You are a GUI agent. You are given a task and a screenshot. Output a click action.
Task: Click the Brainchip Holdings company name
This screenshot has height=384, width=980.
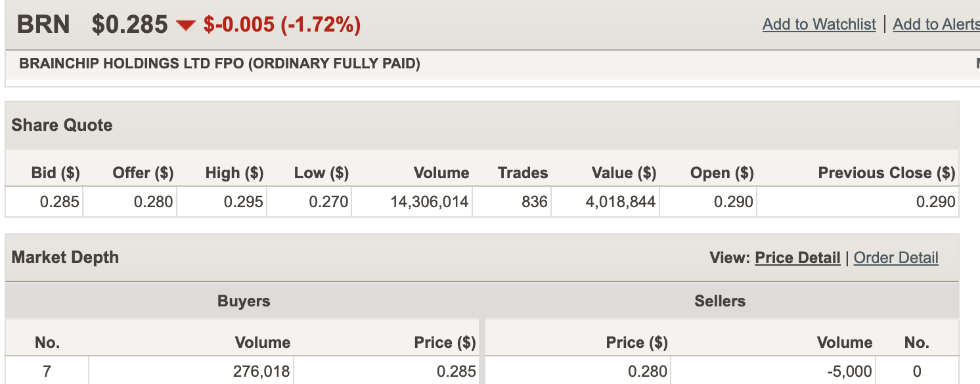[x=219, y=64]
